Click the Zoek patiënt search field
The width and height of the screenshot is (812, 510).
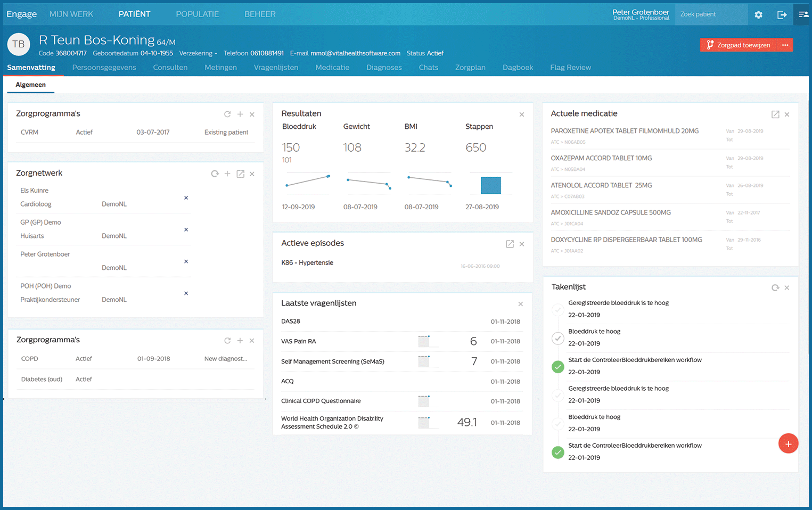(710, 14)
